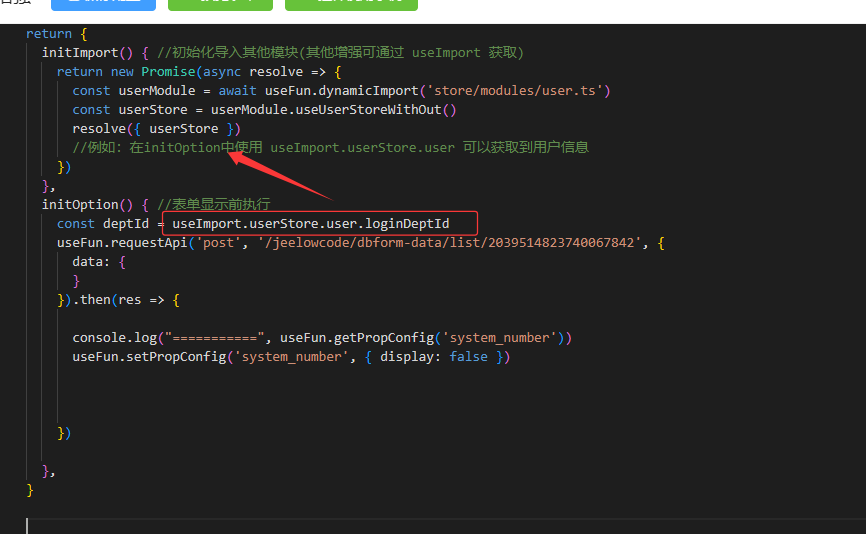
Task: Click the green comment mentioning useImport.userStore.user
Action: (330, 147)
